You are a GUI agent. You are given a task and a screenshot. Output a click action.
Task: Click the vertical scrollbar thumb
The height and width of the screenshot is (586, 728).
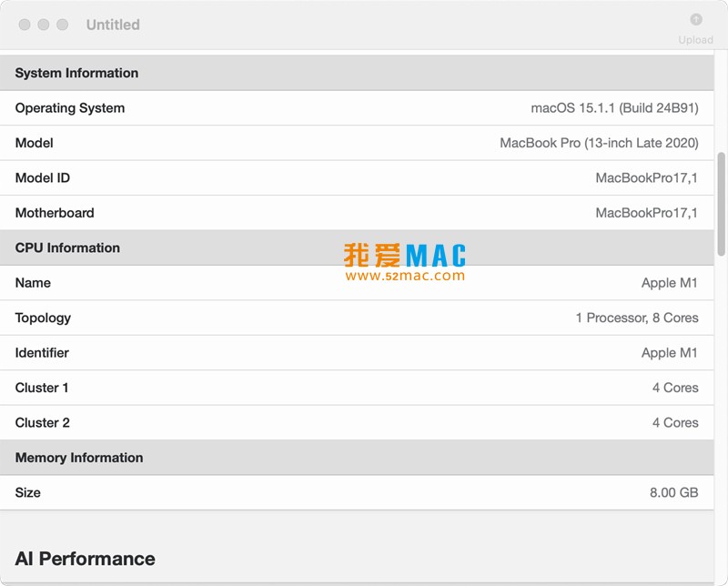(721, 204)
